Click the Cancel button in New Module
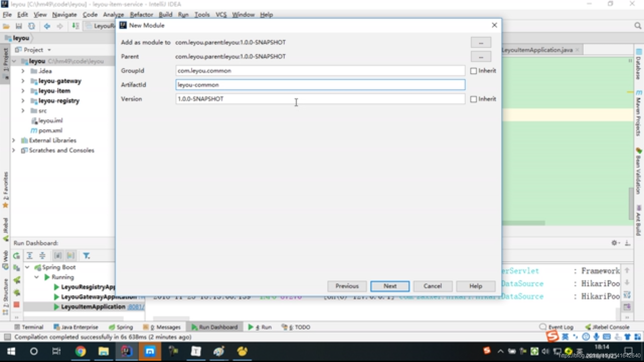This screenshot has width=644, height=362. pos(433,286)
